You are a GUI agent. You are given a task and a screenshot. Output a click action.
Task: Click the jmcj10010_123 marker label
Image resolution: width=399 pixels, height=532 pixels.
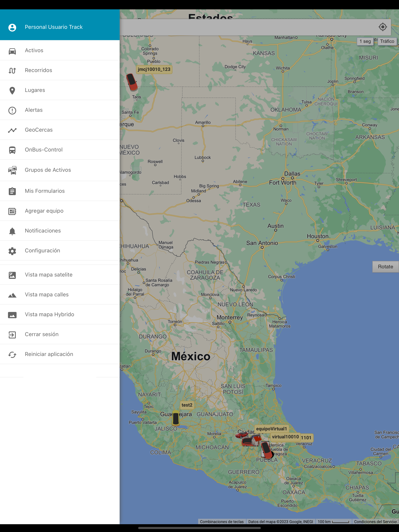(154, 70)
